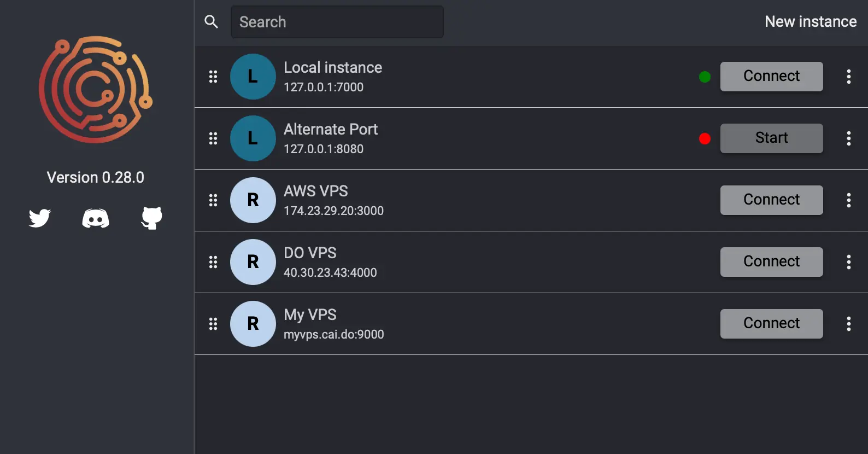Click the maze-shaped app logo
868x454 pixels.
pos(96,90)
